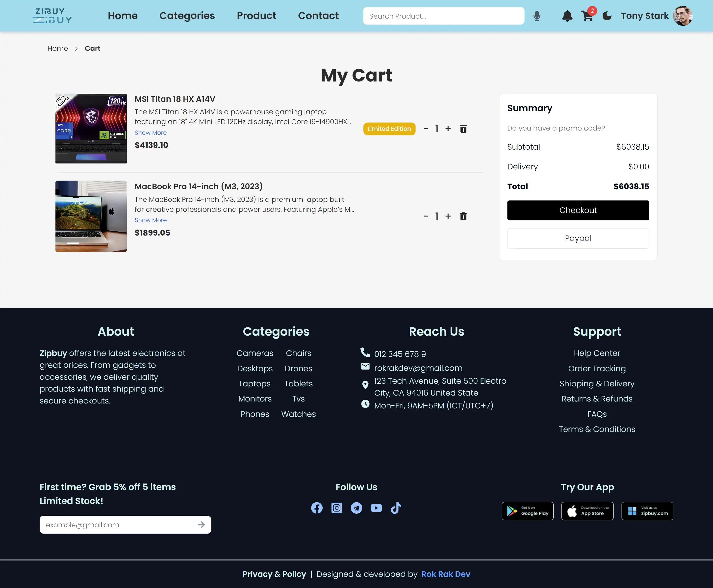Open Laptops footer category

click(255, 383)
